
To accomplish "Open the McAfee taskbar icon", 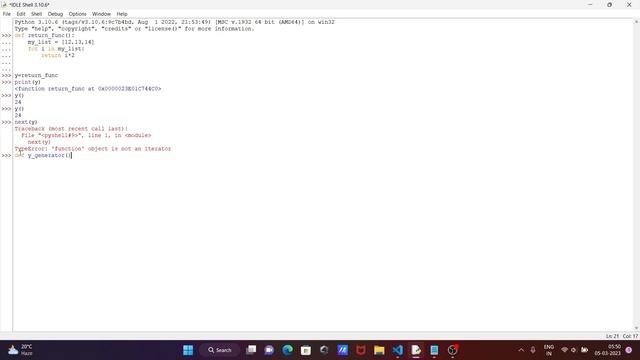I will 361,350.
